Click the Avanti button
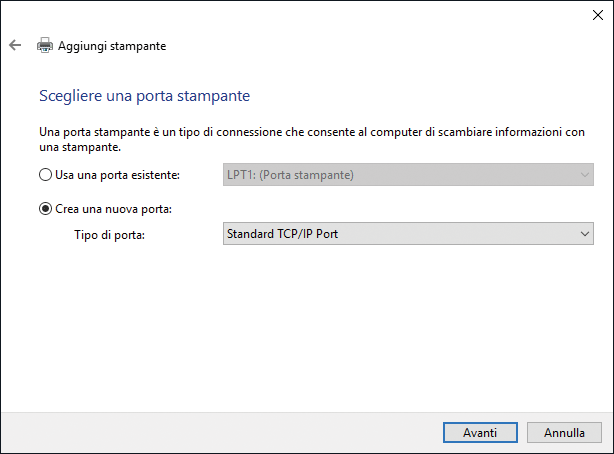The height and width of the screenshot is (454, 614). pyautogui.click(x=480, y=432)
